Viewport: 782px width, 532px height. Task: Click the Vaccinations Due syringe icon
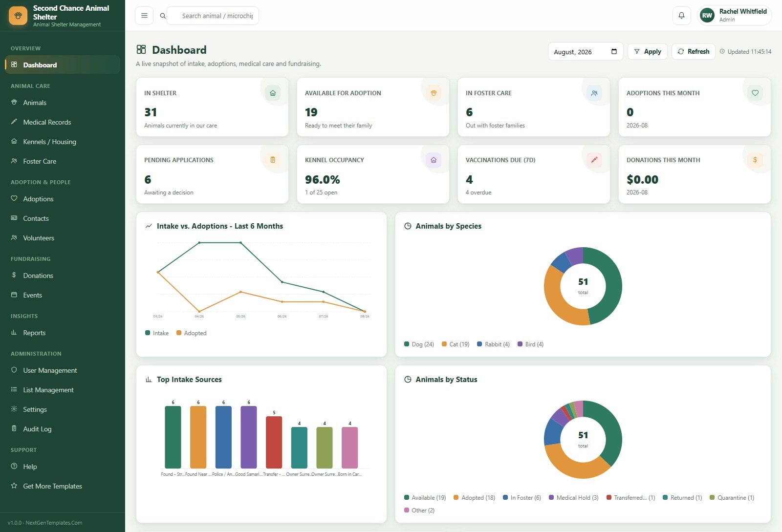[594, 160]
